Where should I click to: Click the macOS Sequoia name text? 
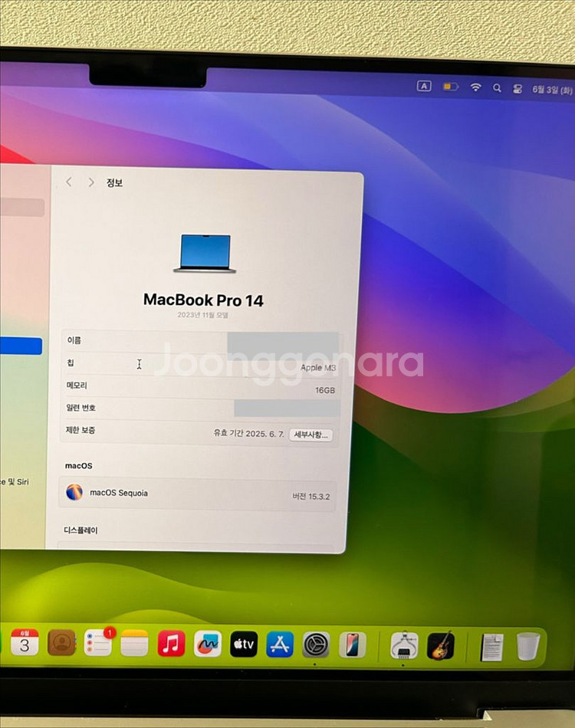119,493
